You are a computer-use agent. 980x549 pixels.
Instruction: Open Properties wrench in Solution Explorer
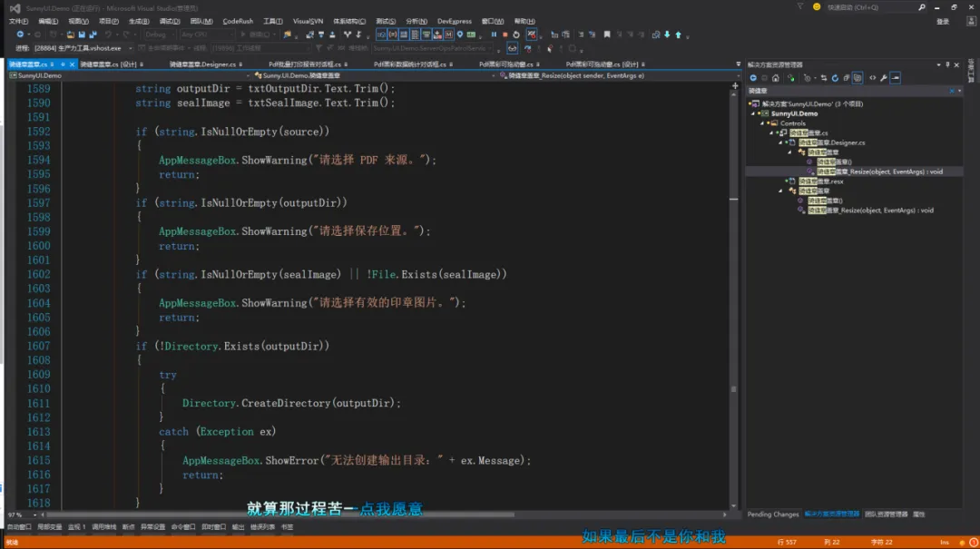pos(884,78)
